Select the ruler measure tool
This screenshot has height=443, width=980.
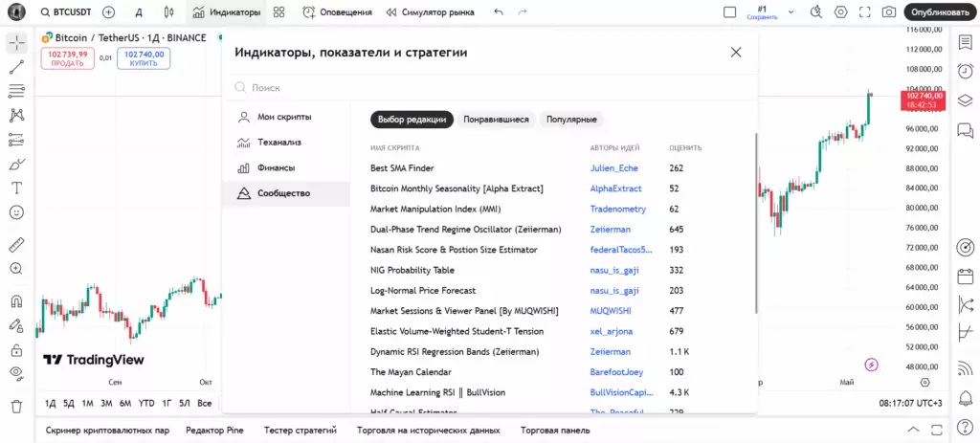click(x=17, y=244)
